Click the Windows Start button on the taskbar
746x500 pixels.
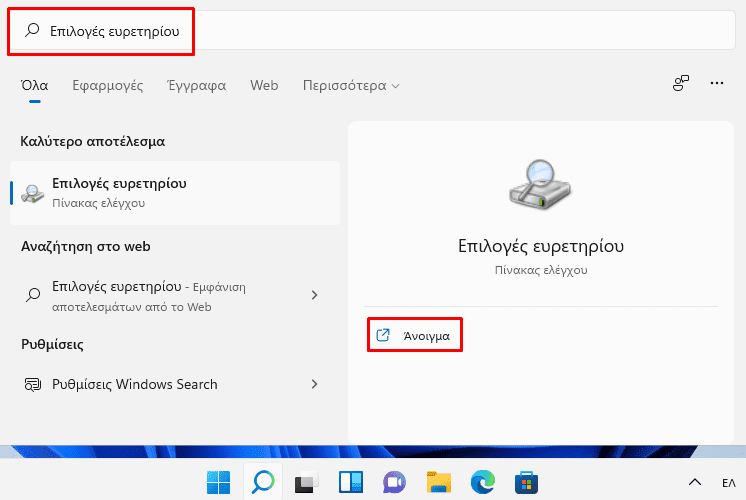(218, 482)
